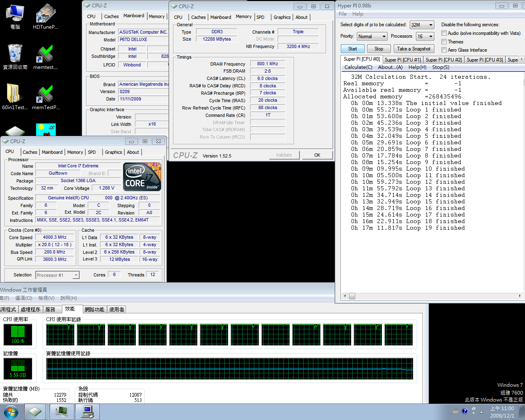
Task: Open the Windows Start orb
Action: (x=11, y=412)
